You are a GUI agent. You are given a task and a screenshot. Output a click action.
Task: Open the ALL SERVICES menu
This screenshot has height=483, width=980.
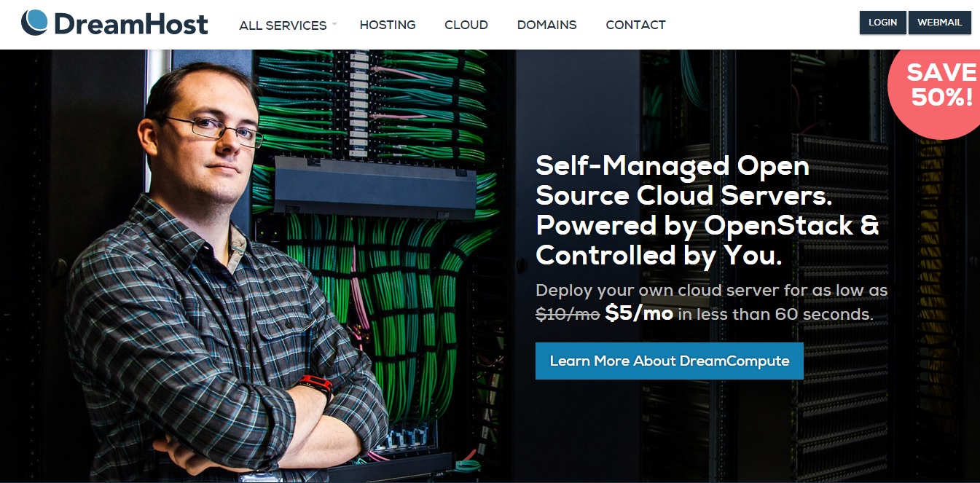point(283,25)
